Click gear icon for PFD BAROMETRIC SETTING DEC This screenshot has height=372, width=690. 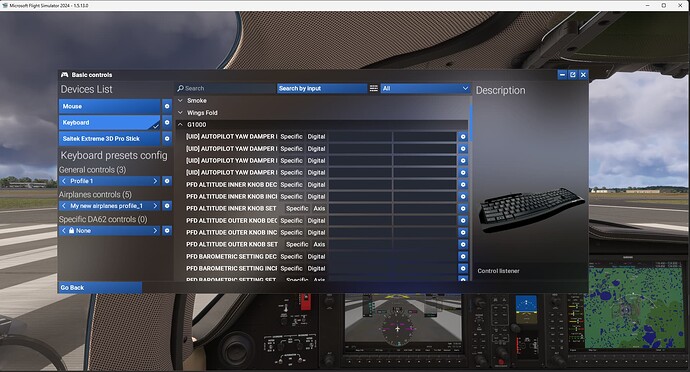coord(462,256)
